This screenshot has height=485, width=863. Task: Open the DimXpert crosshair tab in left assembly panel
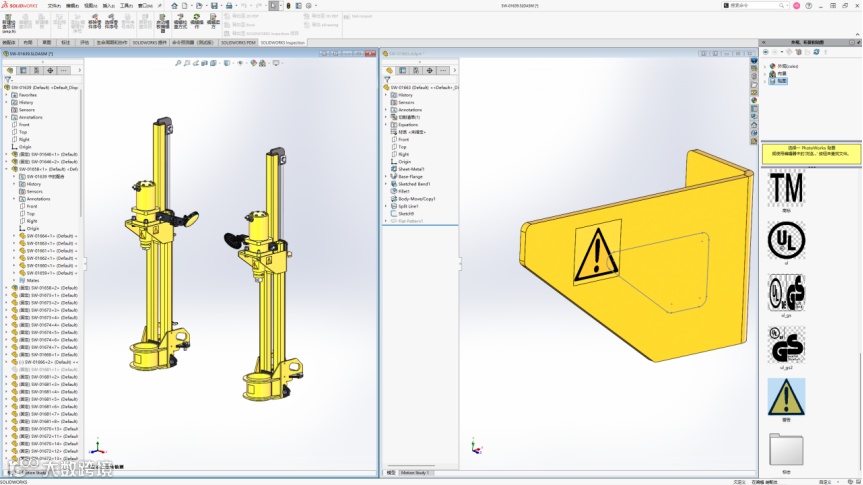(50, 70)
